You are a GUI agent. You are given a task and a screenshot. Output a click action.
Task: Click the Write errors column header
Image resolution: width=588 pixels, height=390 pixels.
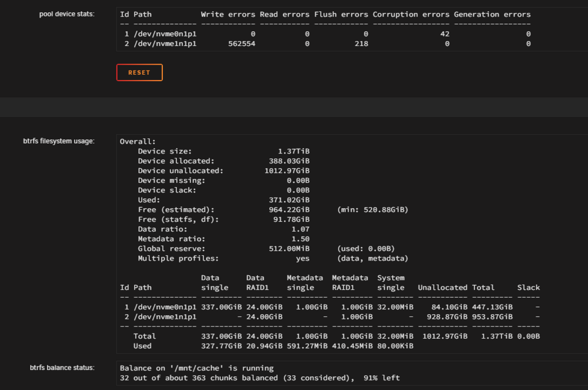coord(228,14)
